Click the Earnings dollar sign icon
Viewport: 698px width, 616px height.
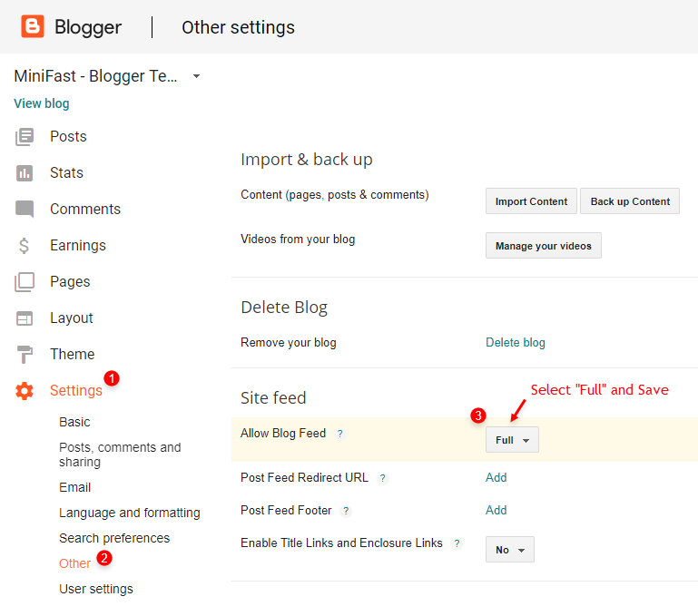[x=24, y=246]
